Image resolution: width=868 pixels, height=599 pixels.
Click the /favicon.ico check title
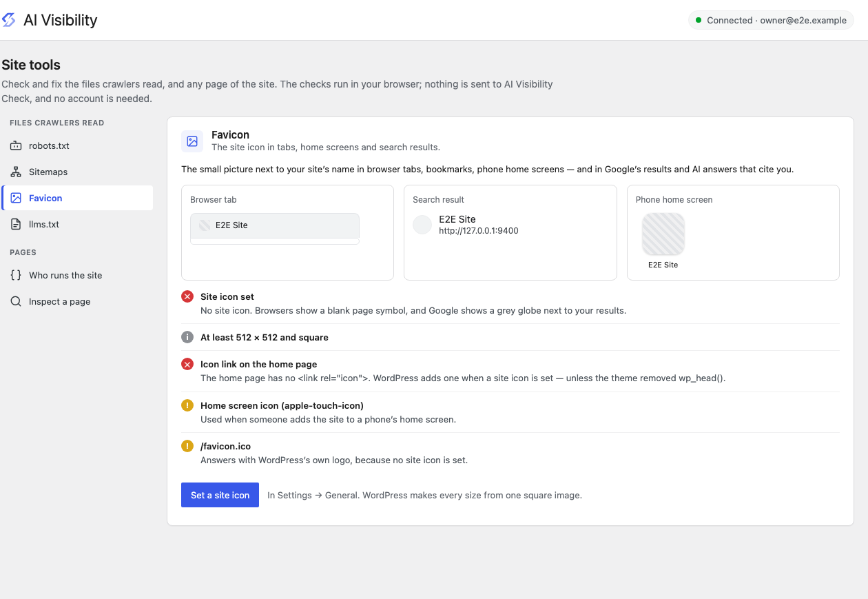pyautogui.click(x=226, y=446)
